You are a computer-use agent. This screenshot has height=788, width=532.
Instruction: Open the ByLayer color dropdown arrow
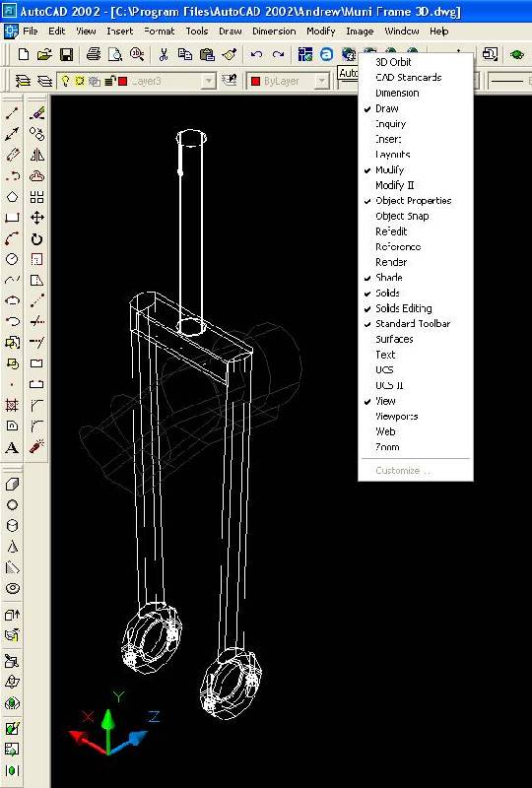click(x=322, y=81)
